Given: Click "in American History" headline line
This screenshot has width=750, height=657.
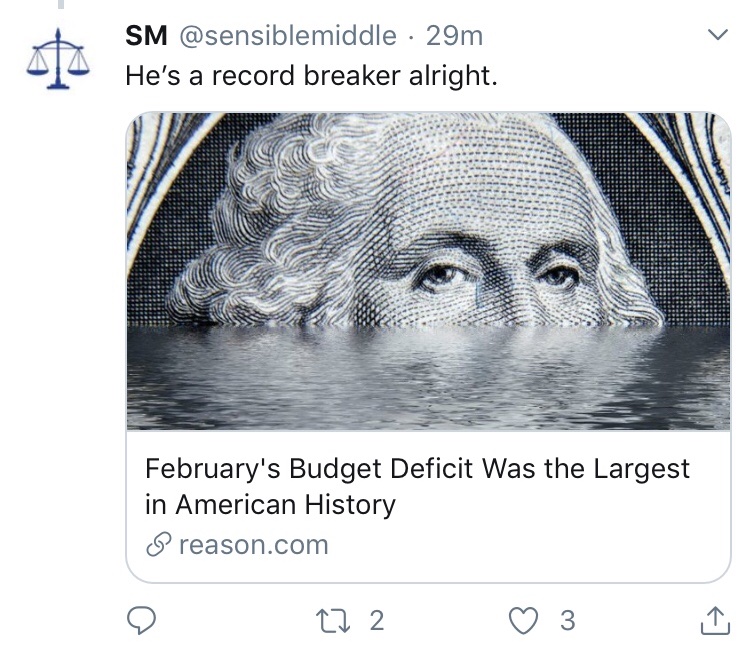Looking at the screenshot, I should pos(270,504).
